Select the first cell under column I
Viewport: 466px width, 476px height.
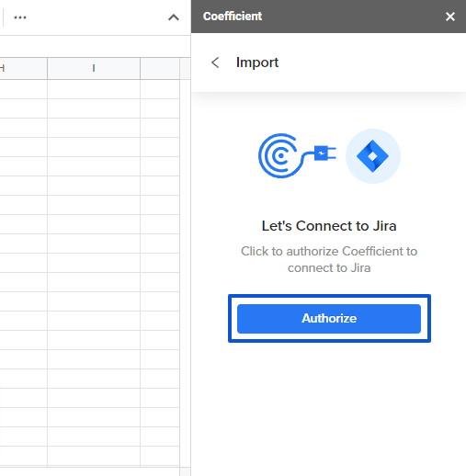[x=94, y=89]
